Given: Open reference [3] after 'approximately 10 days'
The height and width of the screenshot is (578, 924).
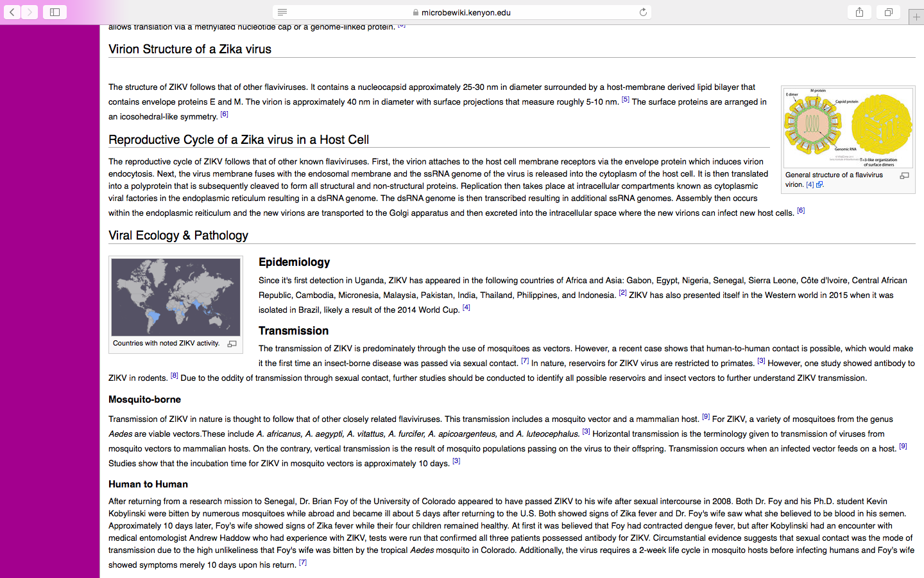Looking at the screenshot, I should 456,461.
